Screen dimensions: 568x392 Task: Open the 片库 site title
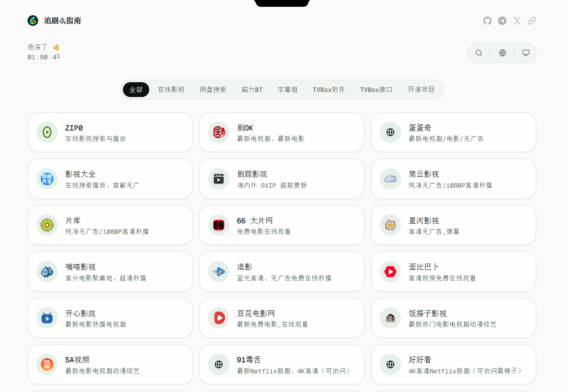[x=73, y=221]
